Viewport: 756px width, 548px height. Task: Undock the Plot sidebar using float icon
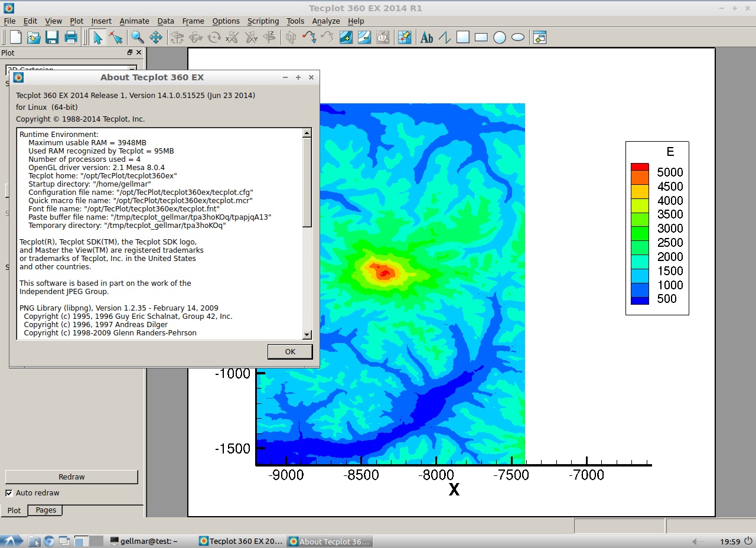click(130, 53)
